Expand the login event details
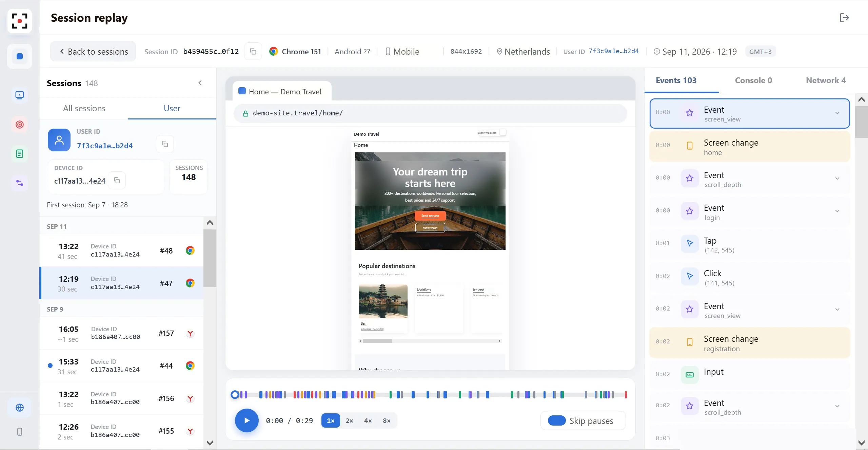The width and height of the screenshot is (868, 450). tap(837, 211)
